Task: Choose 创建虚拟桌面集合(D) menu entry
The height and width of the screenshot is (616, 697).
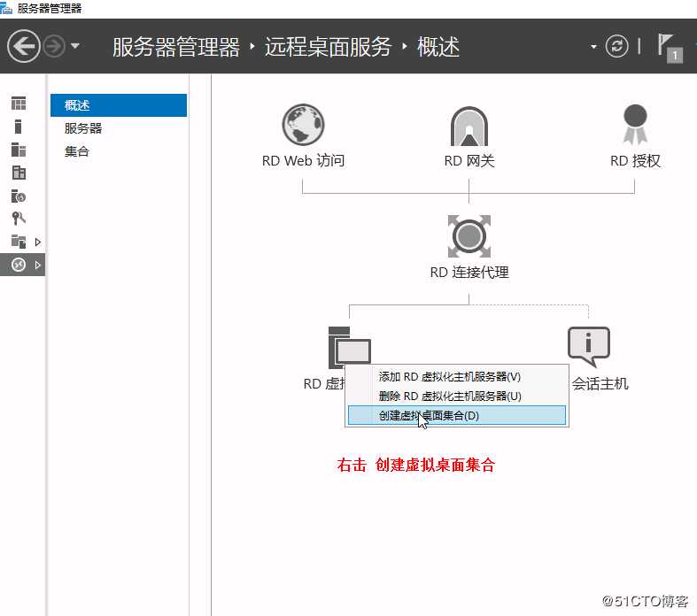Action: [456, 416]
